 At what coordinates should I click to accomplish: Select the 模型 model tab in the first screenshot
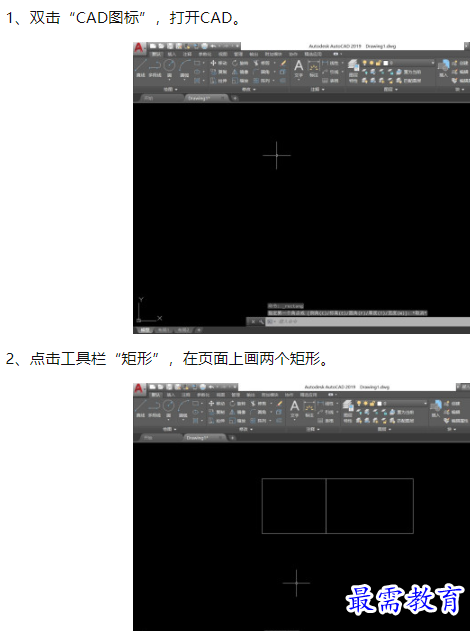144,330
